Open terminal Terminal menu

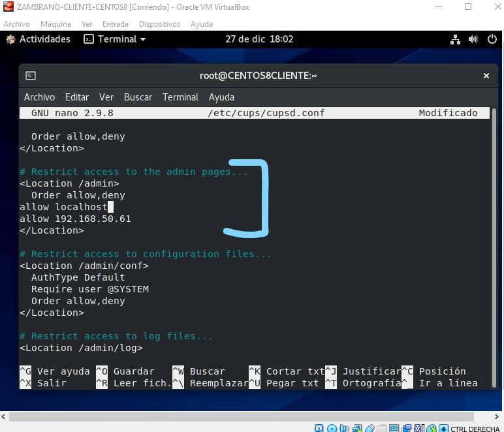pyautogui.click(x=180, y=97)
